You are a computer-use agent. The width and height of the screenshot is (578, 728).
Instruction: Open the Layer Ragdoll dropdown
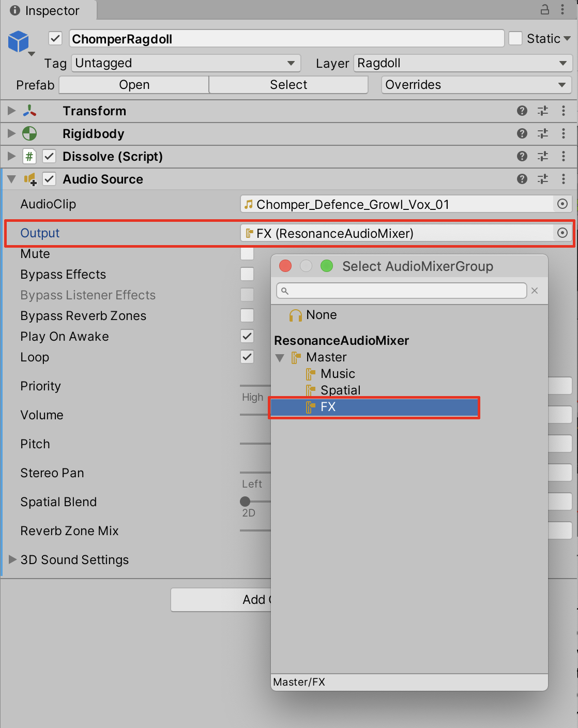tap(463, 63)
